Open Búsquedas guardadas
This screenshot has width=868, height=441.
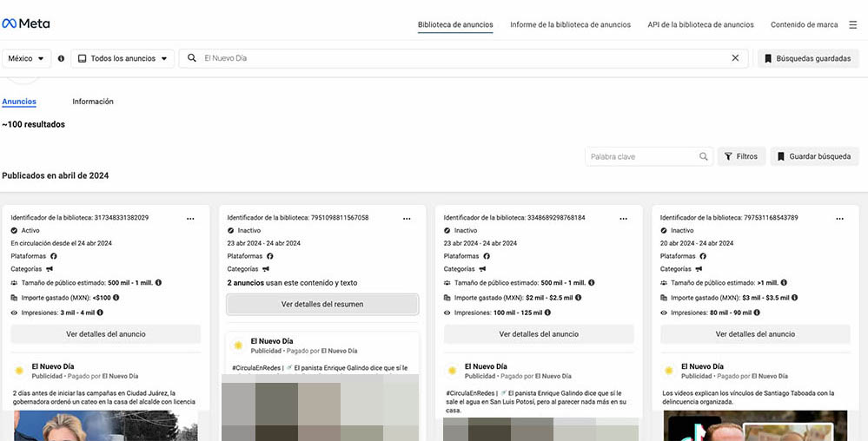pos(808,58)
